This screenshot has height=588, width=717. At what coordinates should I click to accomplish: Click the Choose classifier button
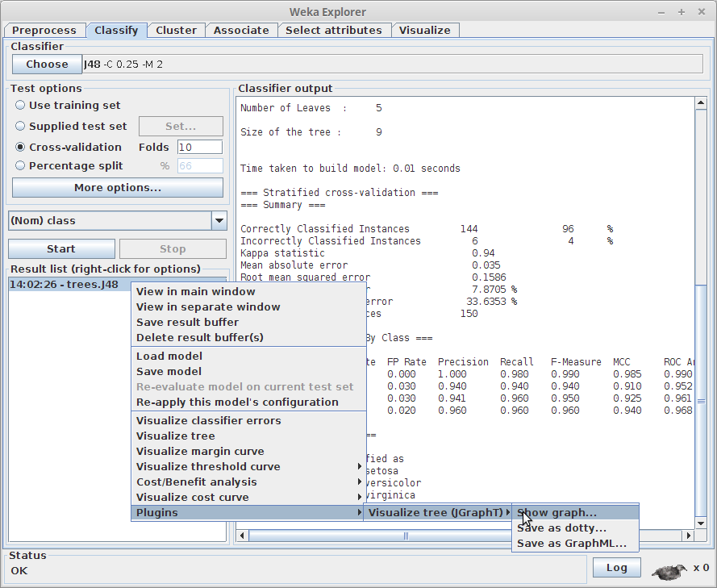(47, 64)
